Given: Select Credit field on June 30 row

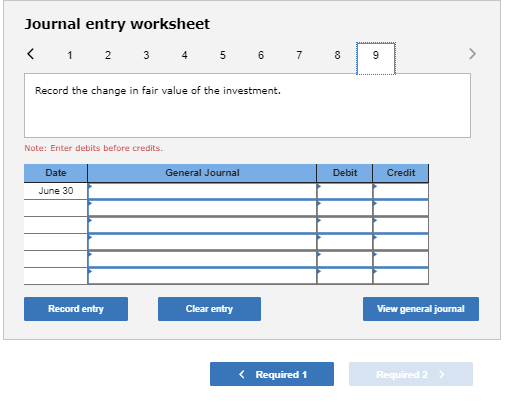Looking at the screenshot, I should tap(401, 191).
